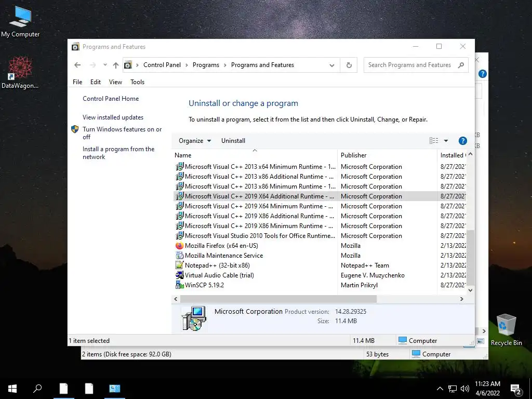Click vertical scrollbar thumb in program list
Screen dimensions: 532x399
470,257
